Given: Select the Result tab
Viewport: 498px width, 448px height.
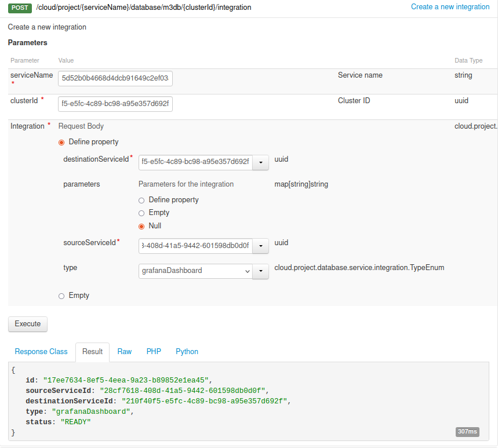Looking at the screenshot, I should click(x=92, y=352).
